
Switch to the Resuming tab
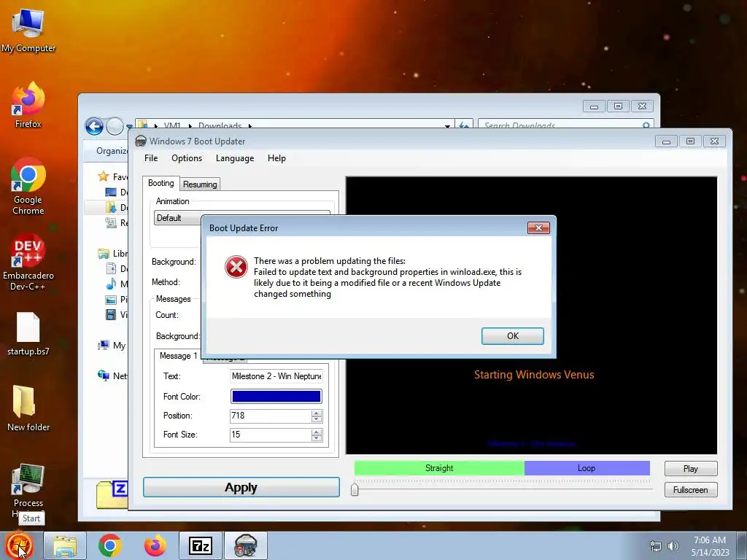[200, 184]
